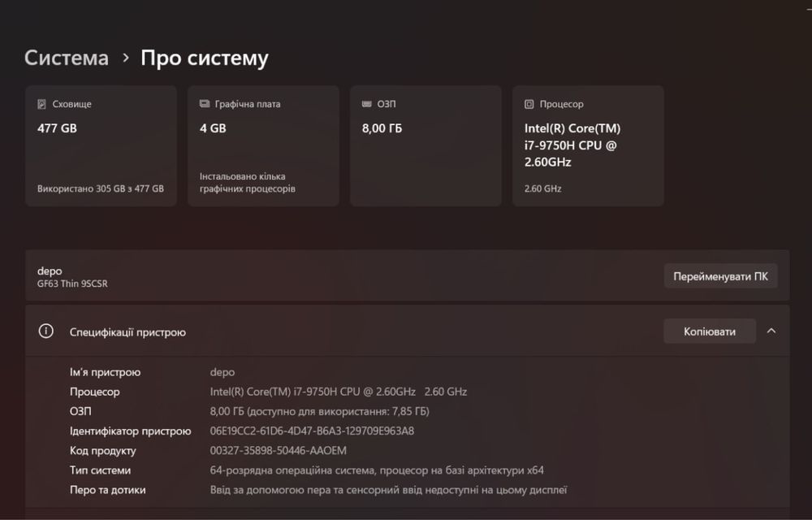
Task: Select the Intel(R) Core(TM) i7-9750H card text
Action: (572, 145)
